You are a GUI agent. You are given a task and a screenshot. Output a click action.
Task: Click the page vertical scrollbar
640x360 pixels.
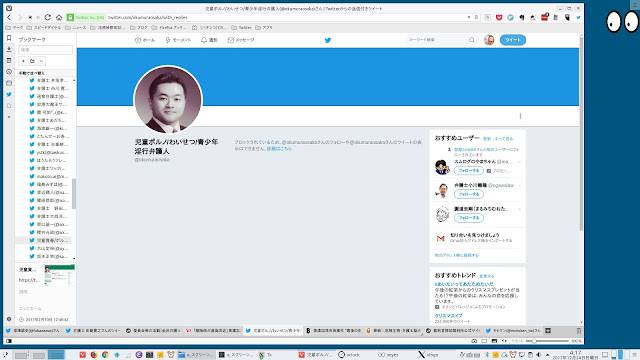click(x=581, y=133)
